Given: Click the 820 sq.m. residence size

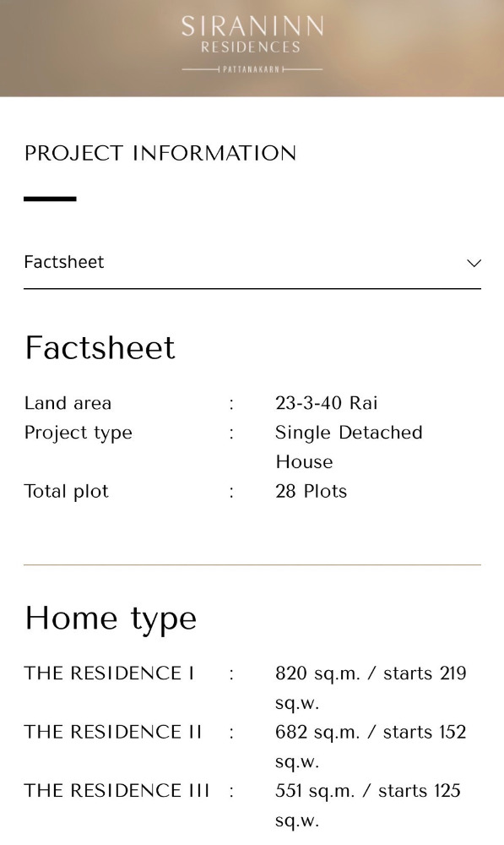Looking at the screenshot, I should (317, 673).
